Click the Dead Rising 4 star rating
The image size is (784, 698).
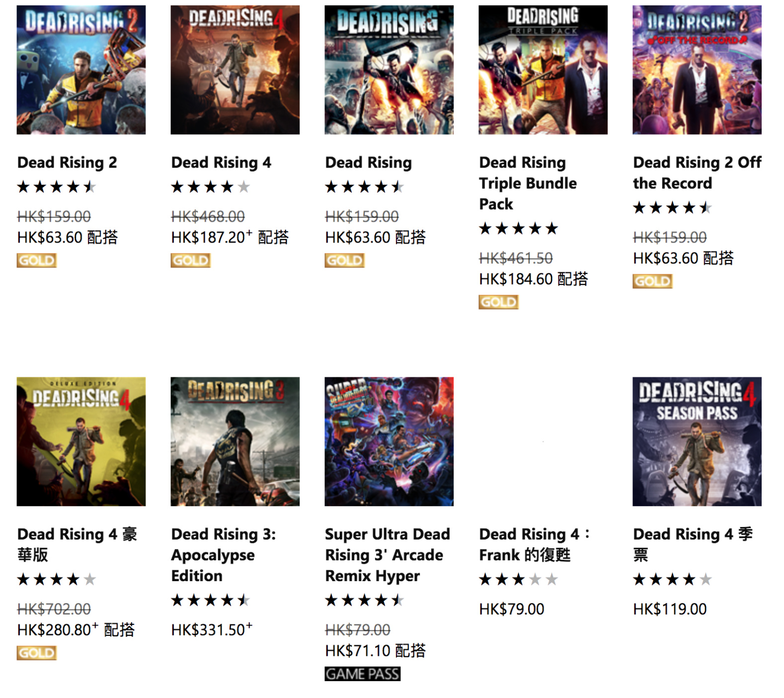click(x=210, y=187)
